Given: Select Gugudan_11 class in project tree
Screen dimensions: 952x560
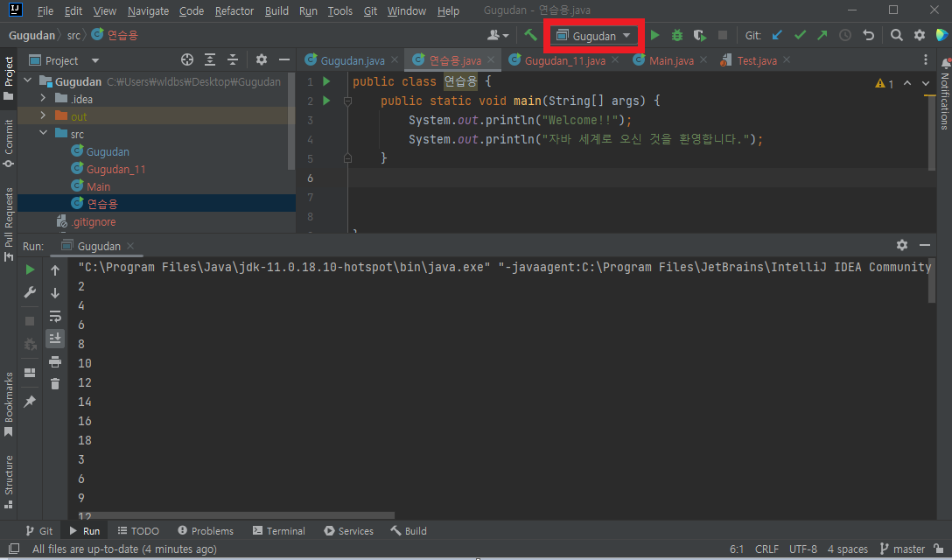Looking at the screenshot, I should point(116,169).
